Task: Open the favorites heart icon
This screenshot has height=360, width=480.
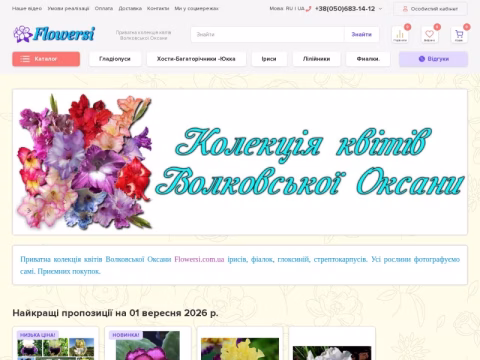Action: [x=429, y=34]
